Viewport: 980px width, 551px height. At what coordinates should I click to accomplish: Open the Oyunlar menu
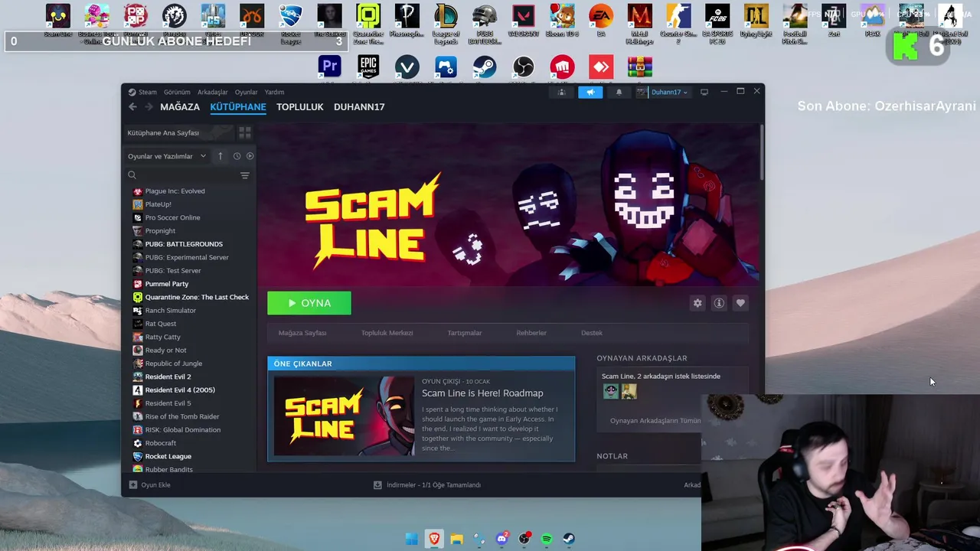246,92
